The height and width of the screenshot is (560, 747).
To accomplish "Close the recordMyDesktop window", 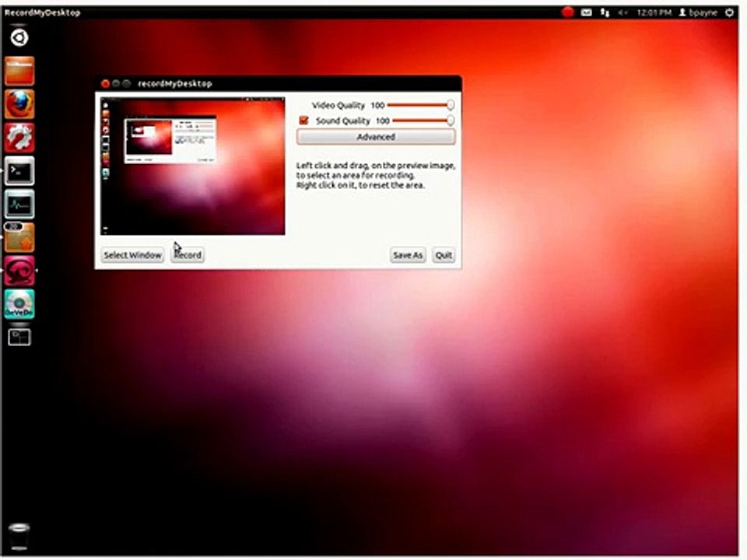I will [x=105, y=84].
